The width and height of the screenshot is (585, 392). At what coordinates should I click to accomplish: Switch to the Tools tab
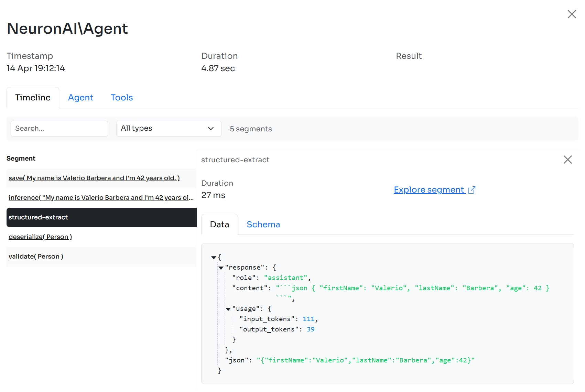122,98
